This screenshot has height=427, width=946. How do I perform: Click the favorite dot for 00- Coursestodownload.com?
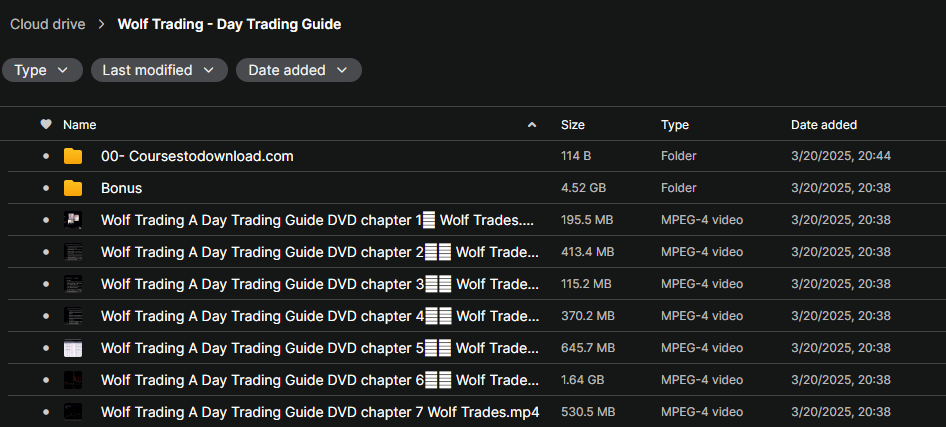(x=46, y=156)
